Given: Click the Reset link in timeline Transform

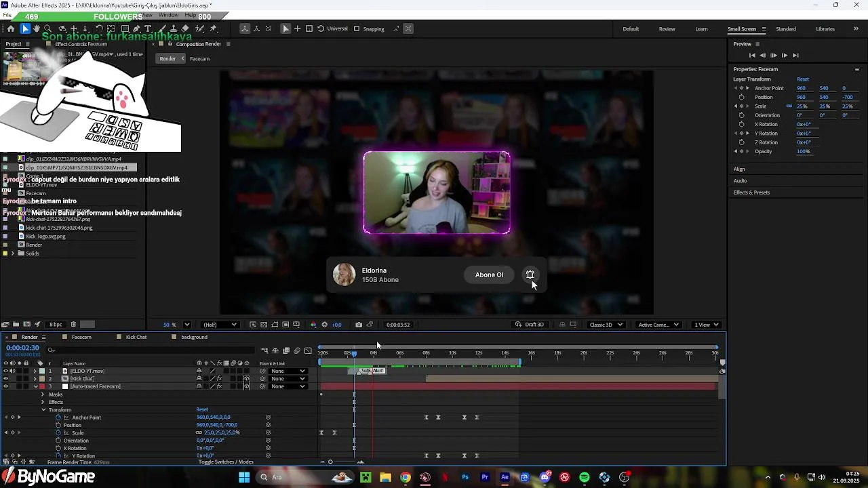Looking at the screenshot, I should click(202, 409).
